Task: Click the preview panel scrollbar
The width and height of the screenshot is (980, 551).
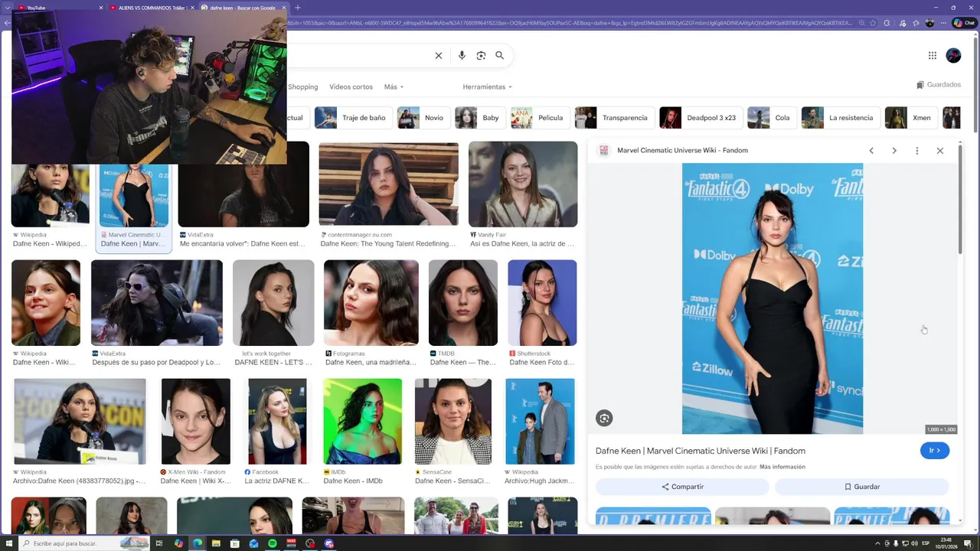Action: coord(960,199)
